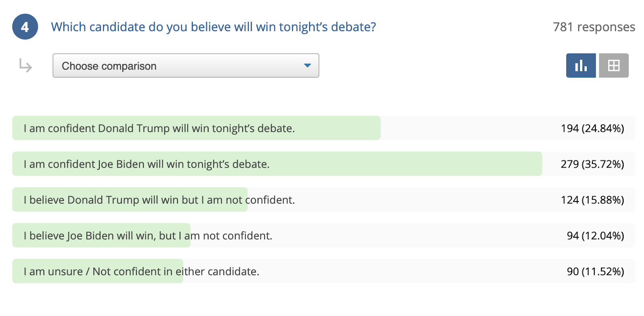Screen dimensions: 644x316
Task: Click the 94 (12.04%) result value
Action: tap(596, 236)
